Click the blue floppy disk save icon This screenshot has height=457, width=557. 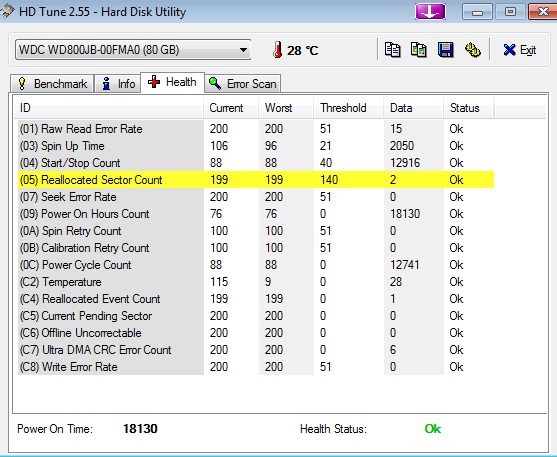point(445,50)
